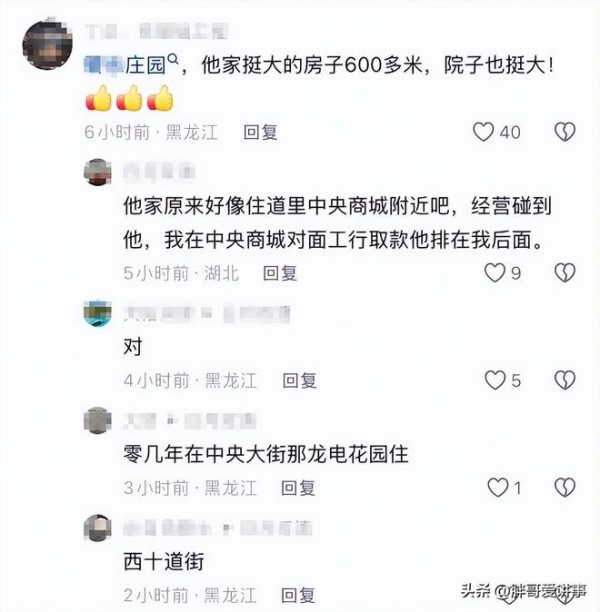Viewport: 600px width, 612px height.
Task: Dislike the top 庄园 comment via broken heart
Action: pyautogui.click(x=565, y=132)
